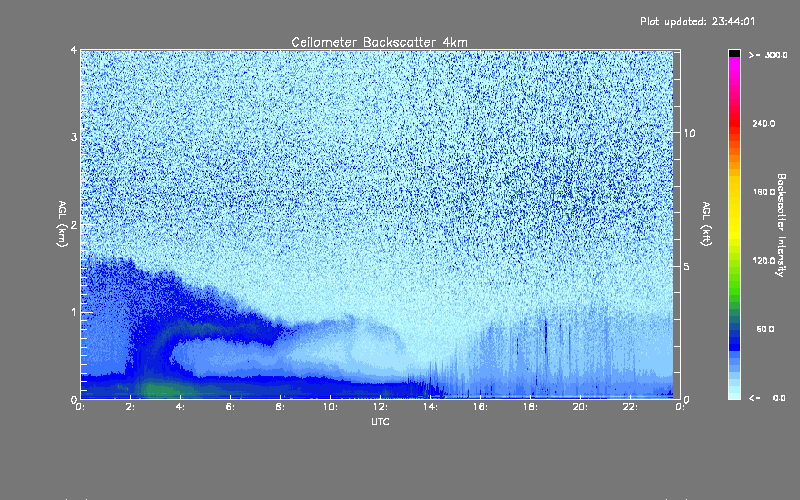The height and width of the screenshot is (500, 800).
Task: Click the 6: hour tick label
Action: point(230,407)
